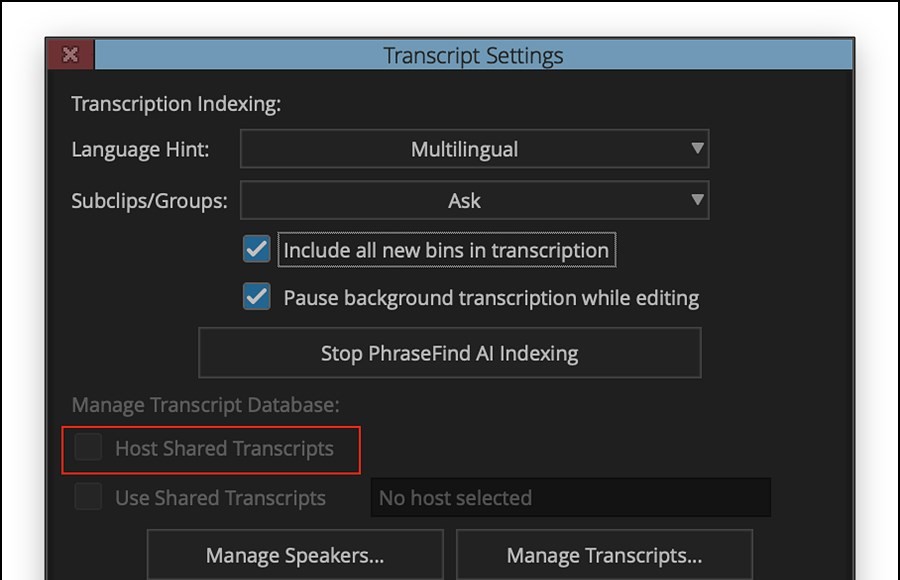
Task: Click the Manage Transcripts button
Action: (604, 555)
